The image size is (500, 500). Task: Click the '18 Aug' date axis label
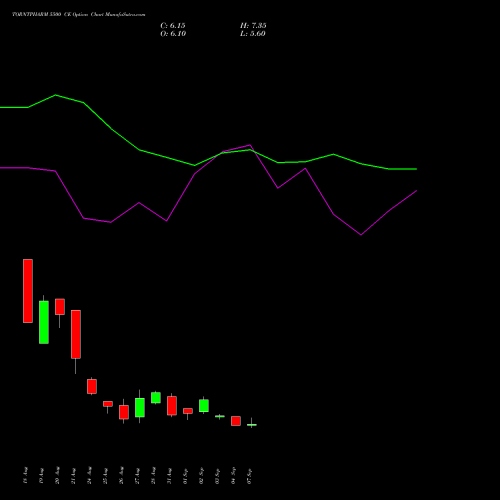click(26, 475)
